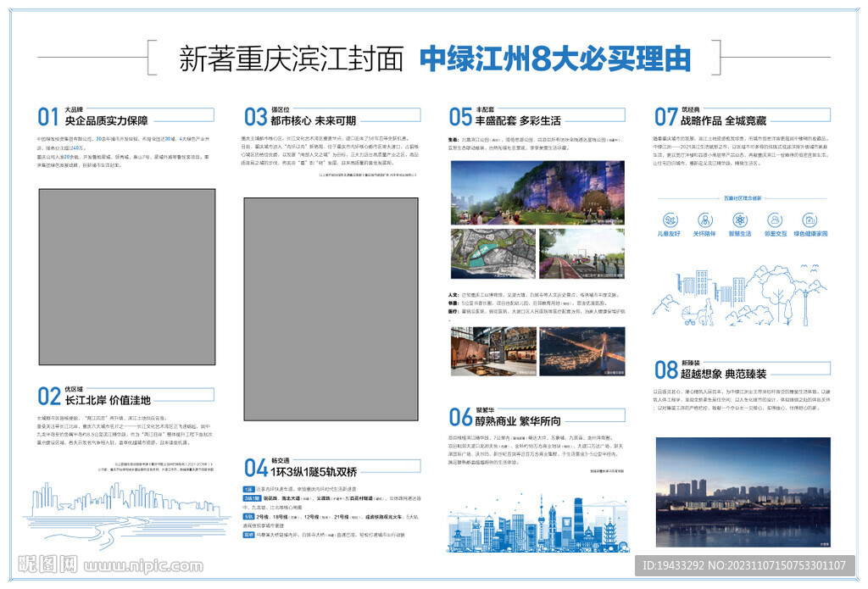Select the gray placeholder under section 01
This screenshot has width=868, height=589.
(x=127, y=277)
